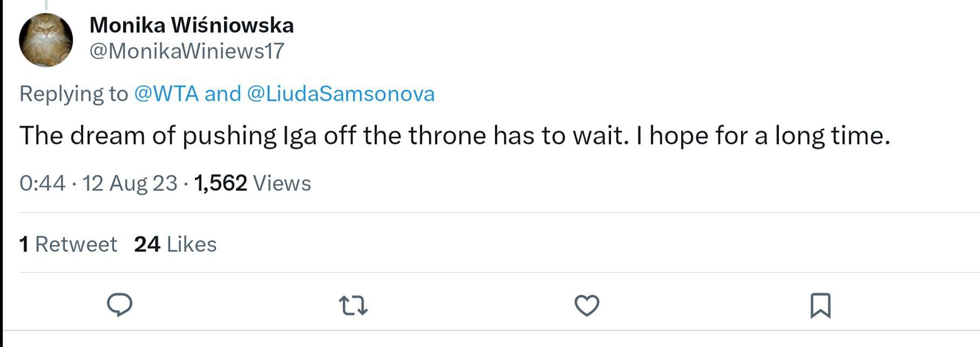This screenshot has width=980, height=347.
Task: Retweet this post using the arrows icon
Action: click(353, 305)
